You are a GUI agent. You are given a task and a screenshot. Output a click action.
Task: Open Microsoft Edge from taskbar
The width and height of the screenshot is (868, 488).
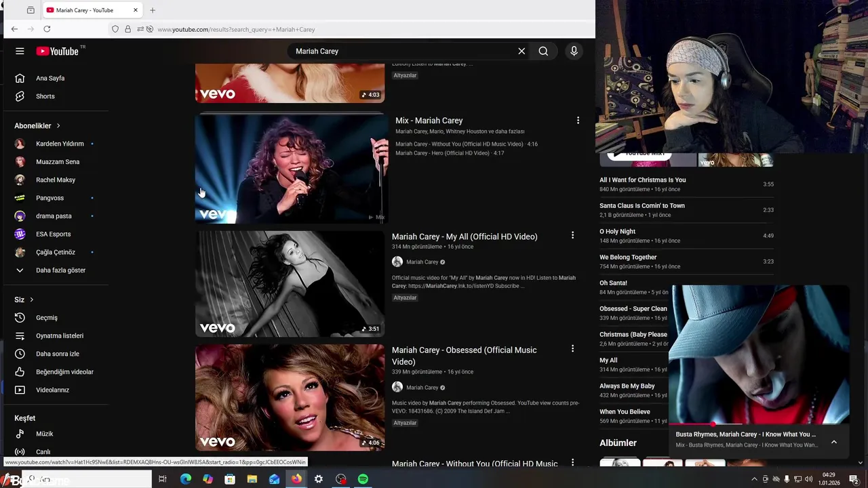(x=185, y=479)
